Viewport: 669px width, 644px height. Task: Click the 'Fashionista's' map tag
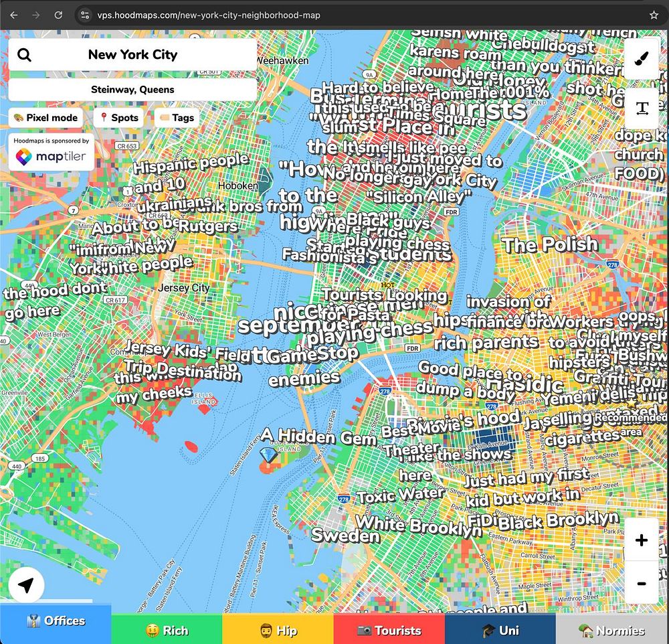(329, 256)
